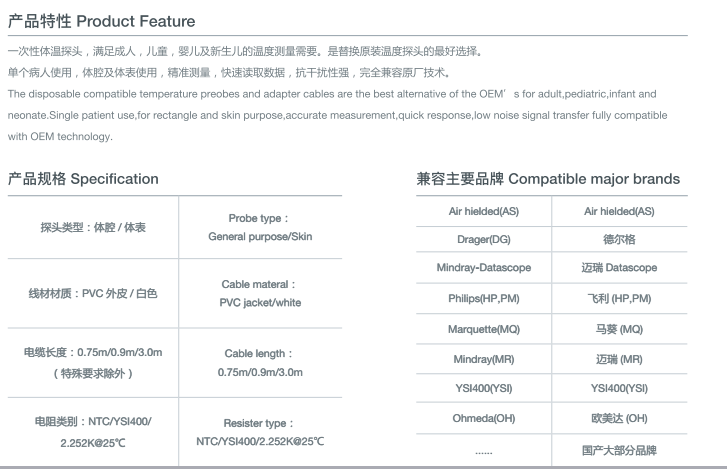Click the Ohmeda(OH) brand entry
This screenshot has width=727, height=469.
(483, 418)
